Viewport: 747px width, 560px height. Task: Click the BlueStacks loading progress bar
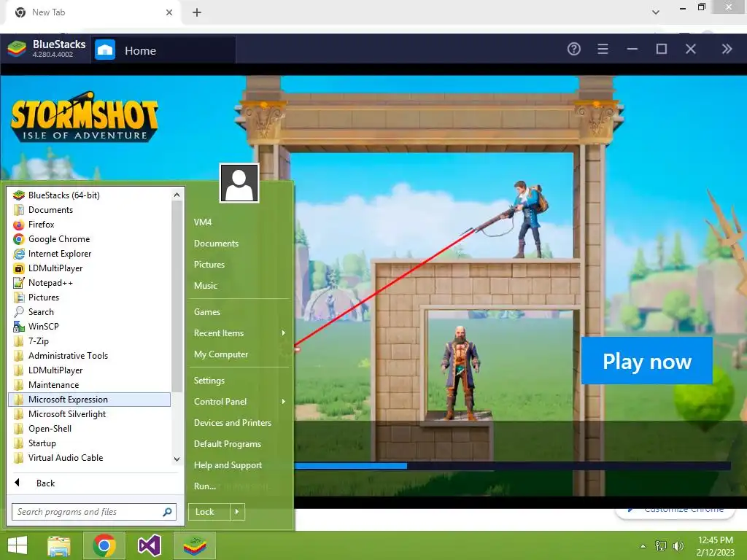(x=513, y=466)
